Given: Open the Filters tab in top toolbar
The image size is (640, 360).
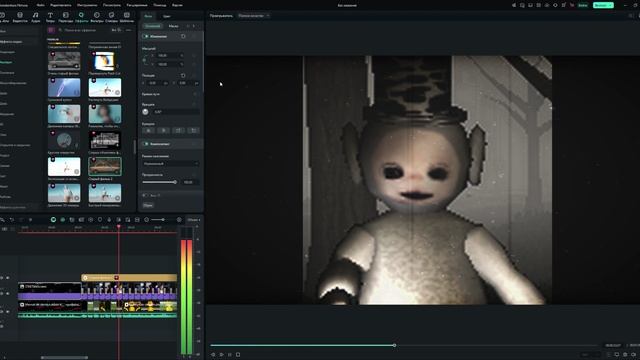Looking at the screenshot, I should [x=97, y=17].
